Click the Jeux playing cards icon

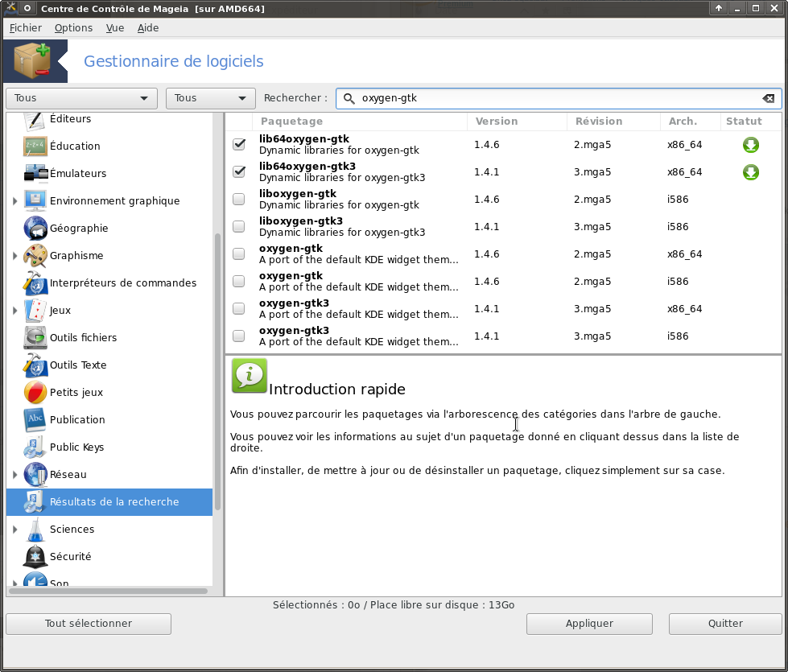click(x=35, y=311)
